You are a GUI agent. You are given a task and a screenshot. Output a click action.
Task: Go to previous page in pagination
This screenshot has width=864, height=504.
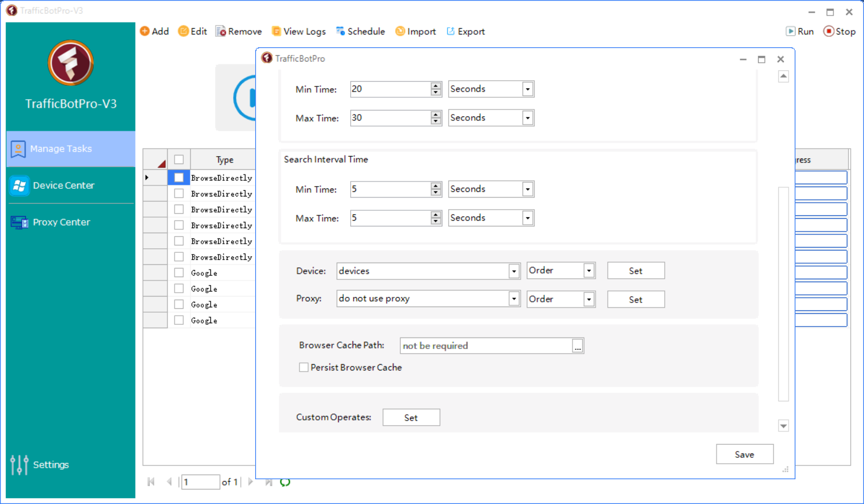tap(169, 482)
